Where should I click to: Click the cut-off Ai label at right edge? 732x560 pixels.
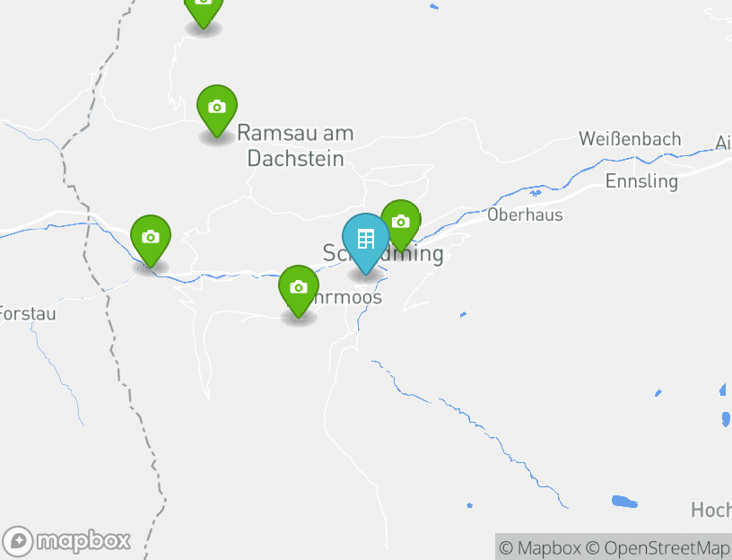click(x=724, y=143)
